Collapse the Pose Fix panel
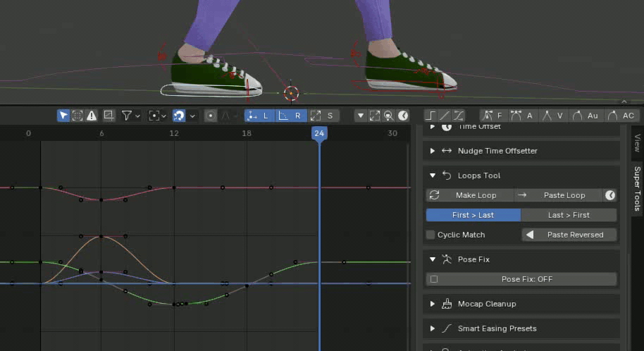 click(x=433, y=259)
